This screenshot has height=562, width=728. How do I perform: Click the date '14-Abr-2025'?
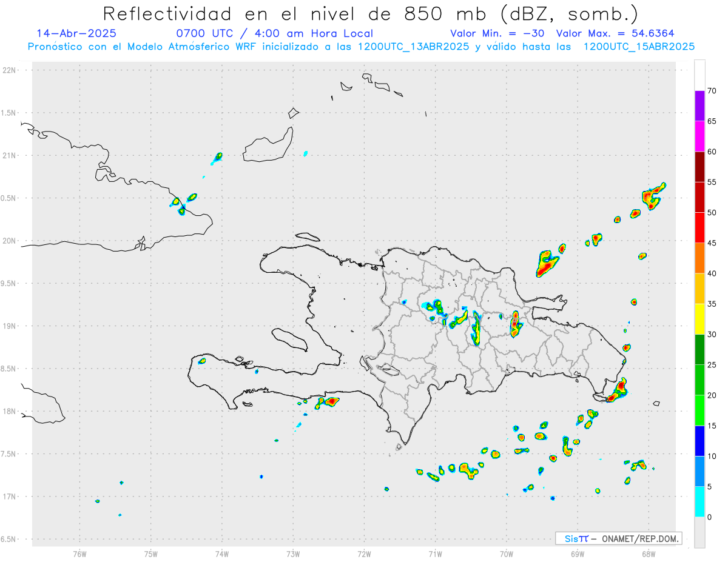76,33
